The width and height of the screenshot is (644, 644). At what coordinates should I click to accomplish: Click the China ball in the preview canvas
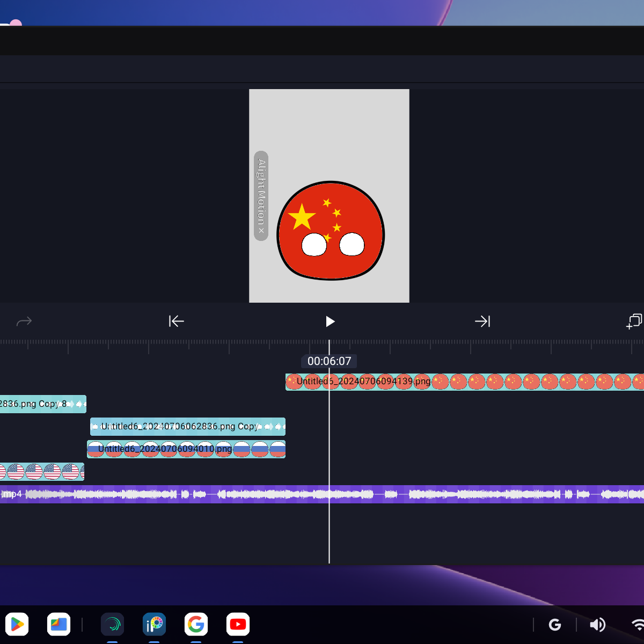click(331, 231)
